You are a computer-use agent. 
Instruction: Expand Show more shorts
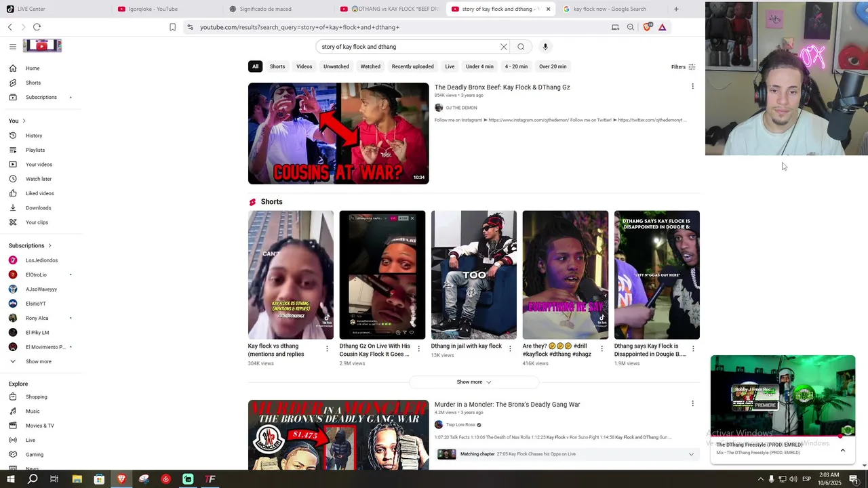[x=474, y=382]
